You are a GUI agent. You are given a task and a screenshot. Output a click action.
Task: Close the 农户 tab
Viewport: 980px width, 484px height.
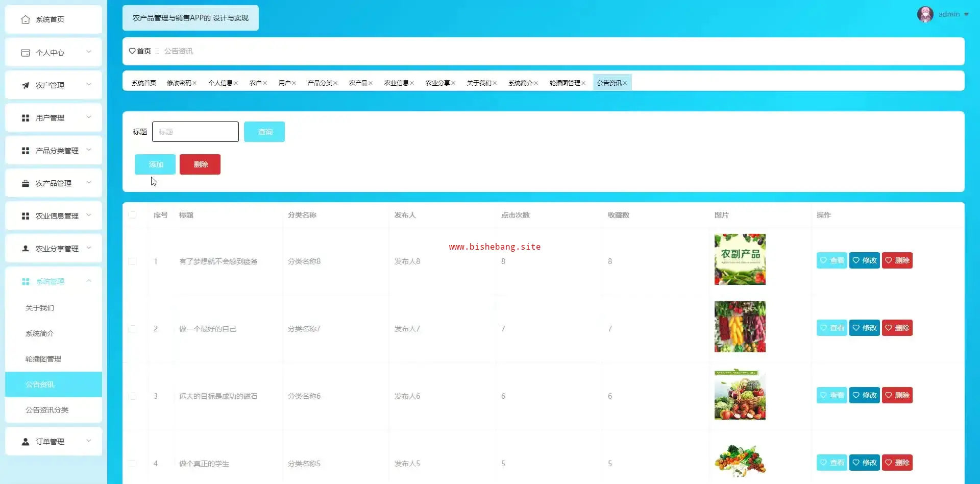tap(265, 83)
